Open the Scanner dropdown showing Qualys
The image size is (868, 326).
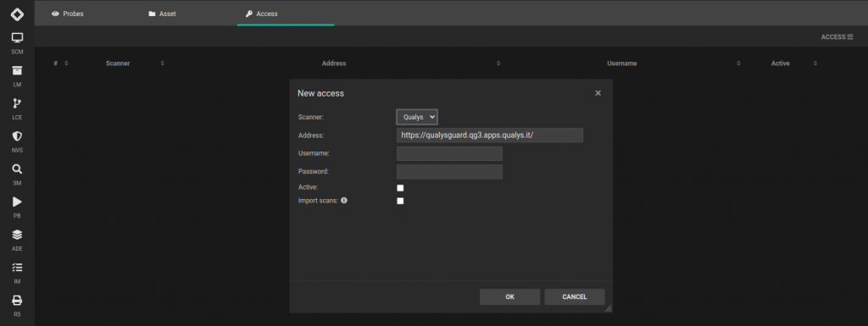click(x=417, y=117)
